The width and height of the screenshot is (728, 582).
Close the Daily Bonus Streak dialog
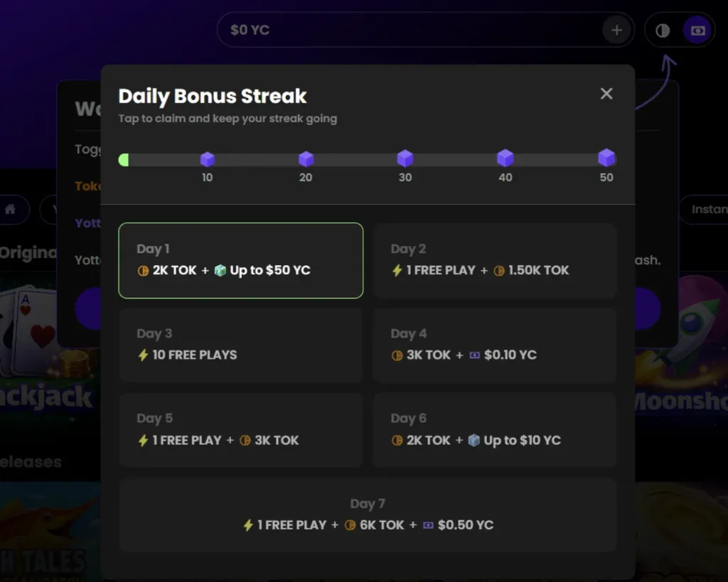tap(606, 94)
